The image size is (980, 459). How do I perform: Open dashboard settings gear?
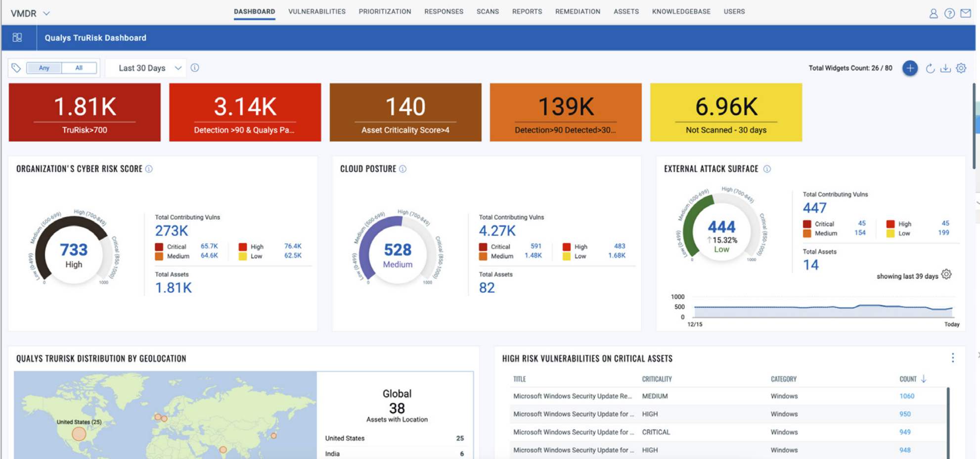[x=961, y=68]
